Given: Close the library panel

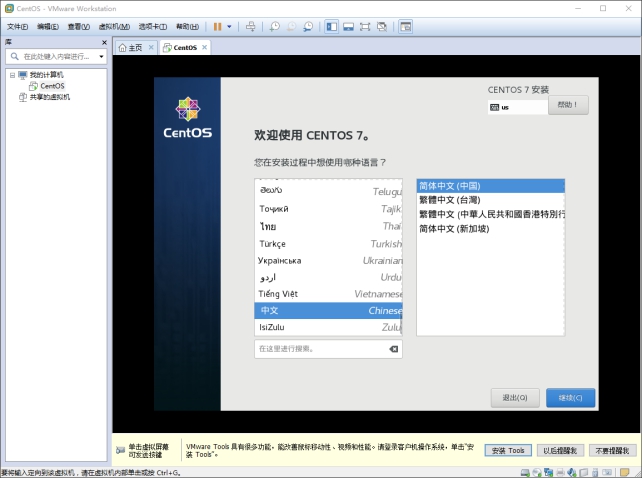Looking at the screenshot, I should 104,42.
